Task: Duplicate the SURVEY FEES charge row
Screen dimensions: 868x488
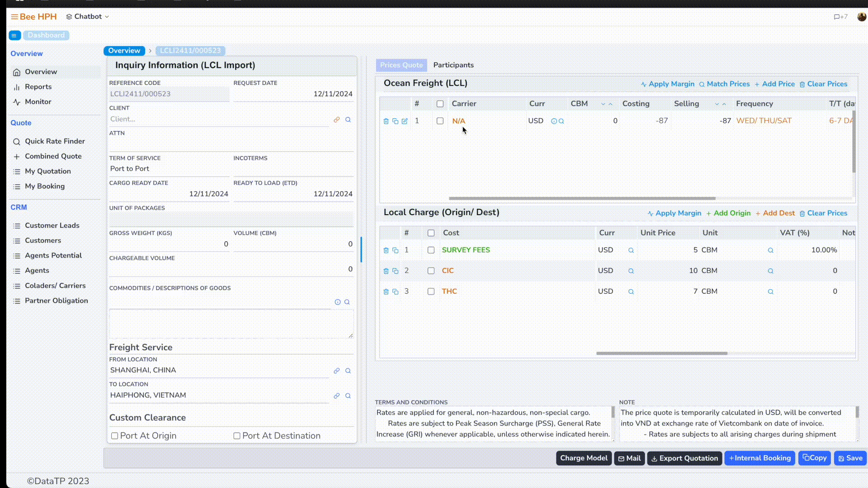Action: (395, 250)
